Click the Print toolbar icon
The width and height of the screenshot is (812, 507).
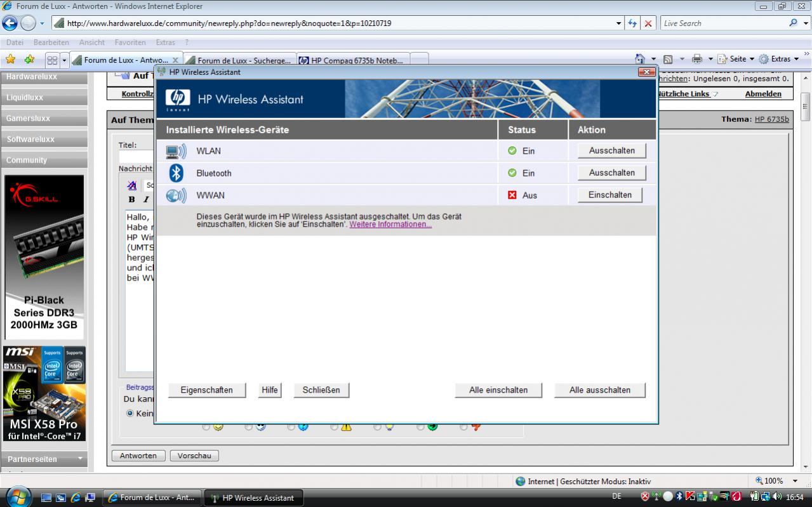[697, 59]
